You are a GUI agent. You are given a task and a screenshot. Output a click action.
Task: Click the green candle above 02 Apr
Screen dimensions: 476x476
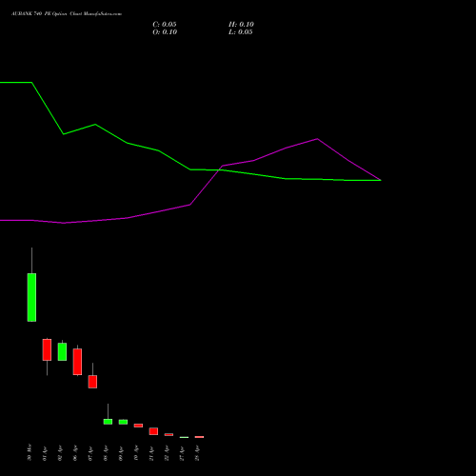(62, 351)
